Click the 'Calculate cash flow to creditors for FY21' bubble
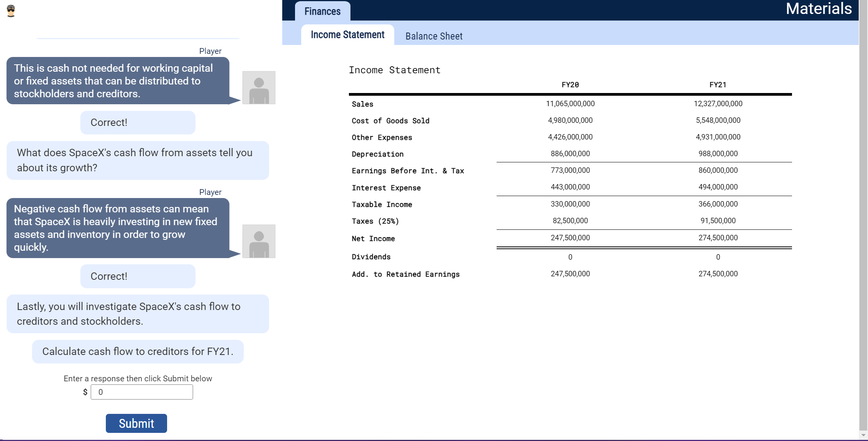868x441 pixels. click(138, 351)
